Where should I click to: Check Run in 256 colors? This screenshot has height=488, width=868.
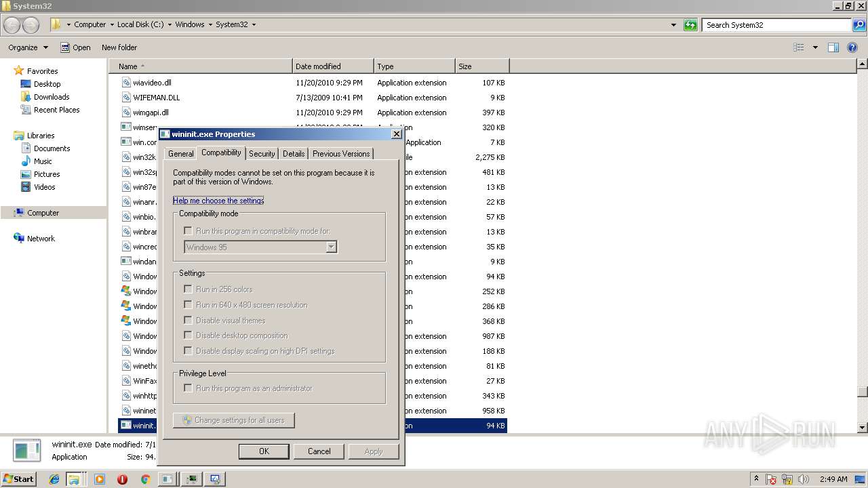tap(188, 289)
